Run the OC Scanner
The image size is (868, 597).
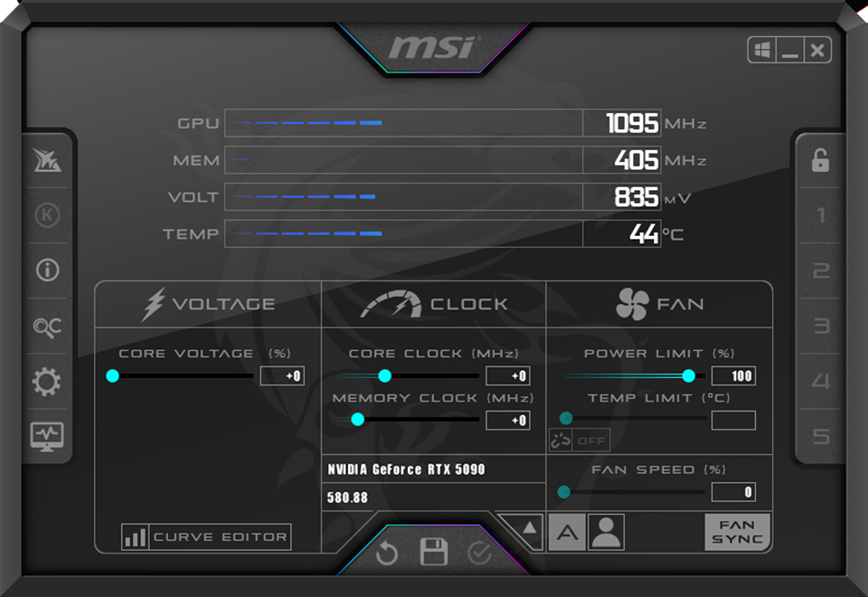pyautogui.click(x=47, y=327)
